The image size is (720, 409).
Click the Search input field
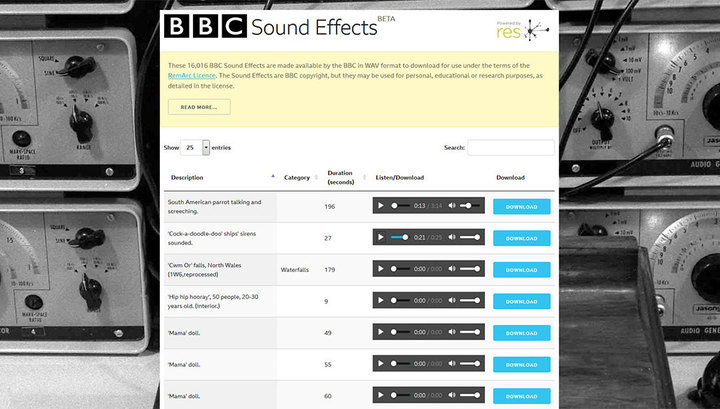tap(511, 147)
